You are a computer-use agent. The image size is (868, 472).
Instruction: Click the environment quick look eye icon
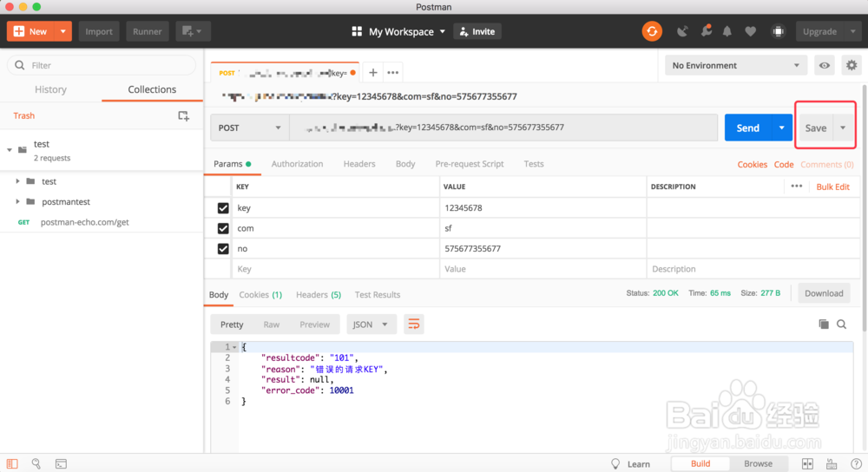[x=825, y=65]
